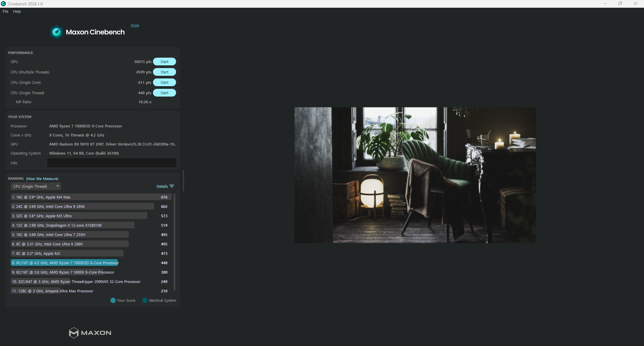The image size is (644, 346).
Task: Click the 611 pts single core score
Action: [145, 82]
